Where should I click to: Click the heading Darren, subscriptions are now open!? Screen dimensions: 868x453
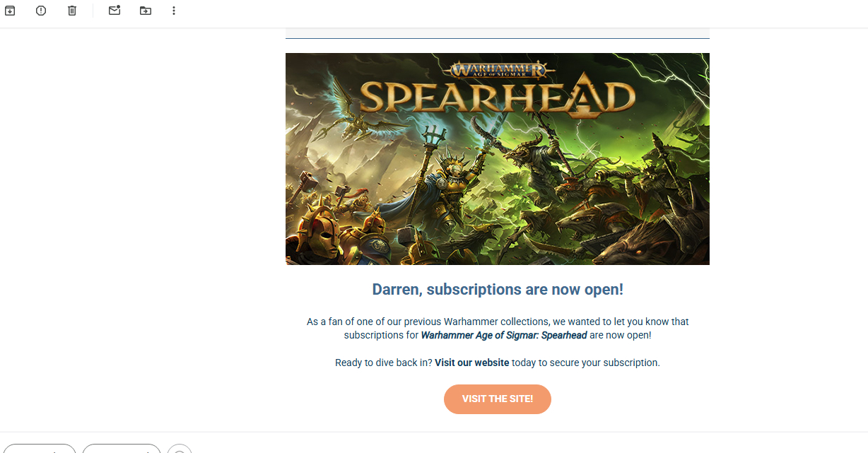coord(498,289)
